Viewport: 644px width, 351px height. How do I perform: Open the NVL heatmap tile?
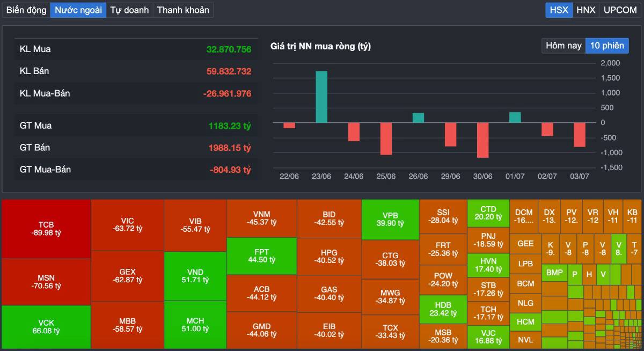(525, 340)
